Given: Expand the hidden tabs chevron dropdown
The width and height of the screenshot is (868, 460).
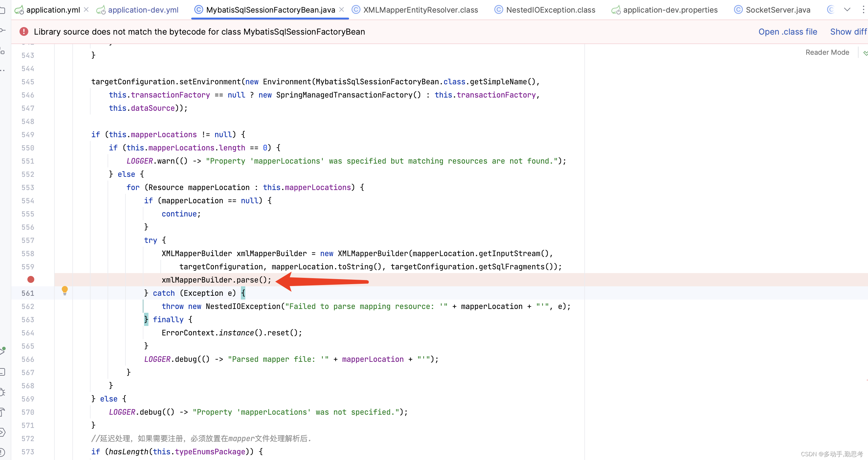Looking at the screenshot, I should tap(848, 9).
